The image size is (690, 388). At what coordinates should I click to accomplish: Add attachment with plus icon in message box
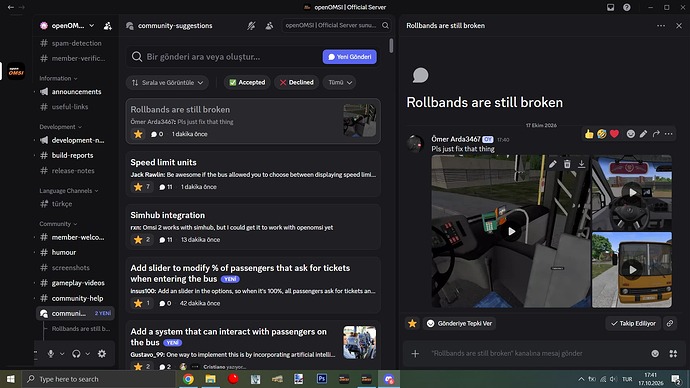tap(415, 353)
